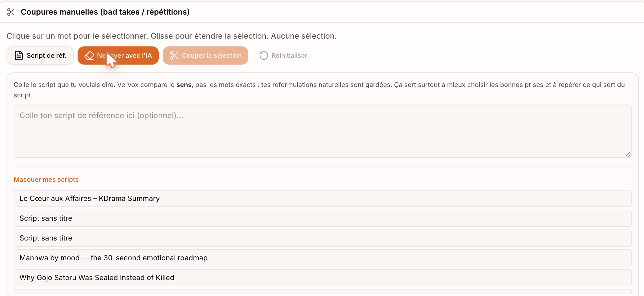Screen dimensions: 644x296
Task: Click the scissors icon on Couper la sélection
Action: click(174, 55)
